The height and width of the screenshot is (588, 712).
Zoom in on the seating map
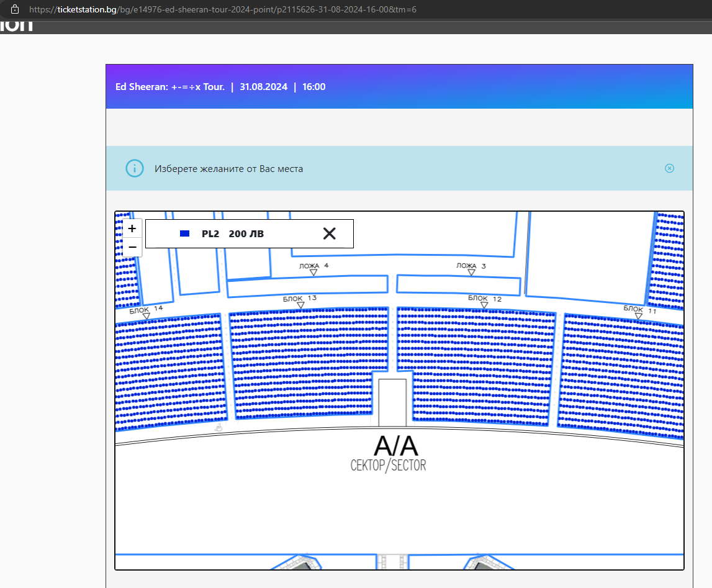coord(132,228)
